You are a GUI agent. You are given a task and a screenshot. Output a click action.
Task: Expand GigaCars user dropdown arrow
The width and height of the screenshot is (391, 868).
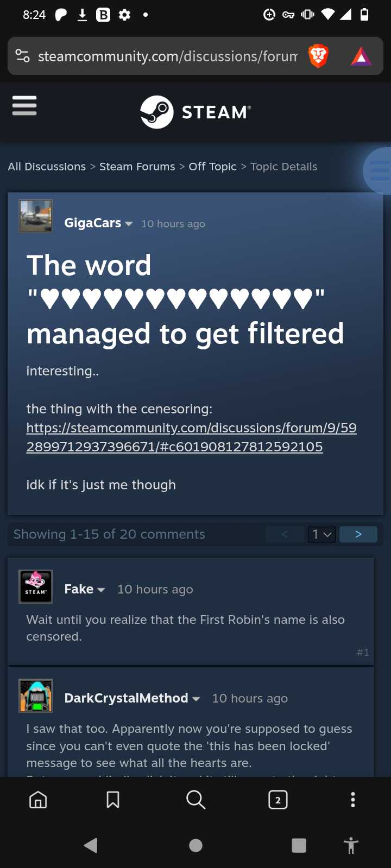[129, 224]
